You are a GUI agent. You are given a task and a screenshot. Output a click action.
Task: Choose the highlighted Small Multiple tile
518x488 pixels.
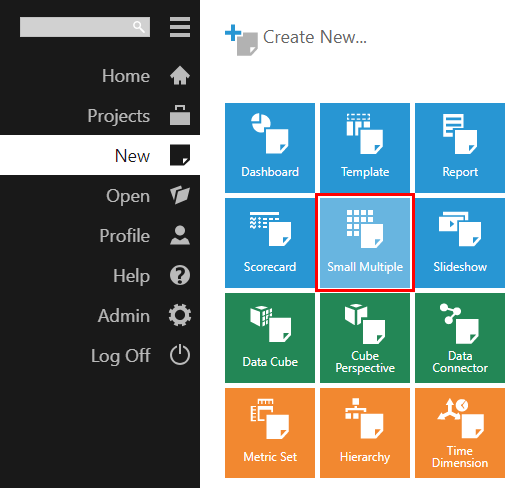[365, 243]
